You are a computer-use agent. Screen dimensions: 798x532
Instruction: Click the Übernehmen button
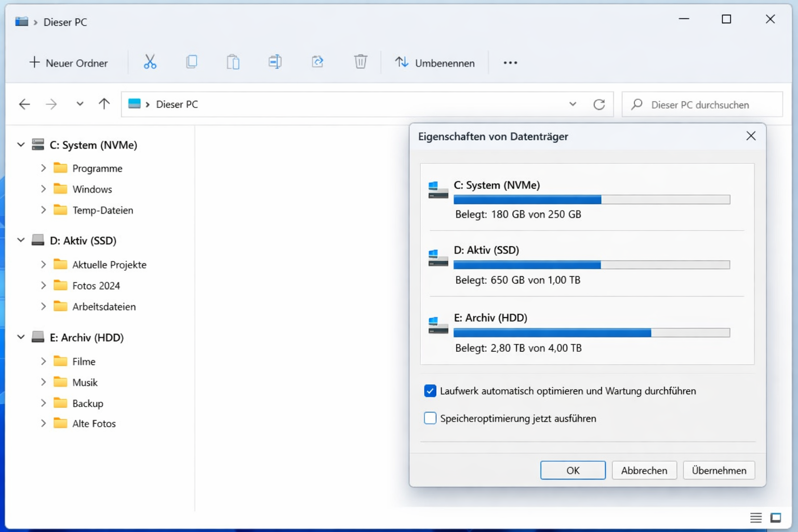pyautogui.click(x=719, y=470)
